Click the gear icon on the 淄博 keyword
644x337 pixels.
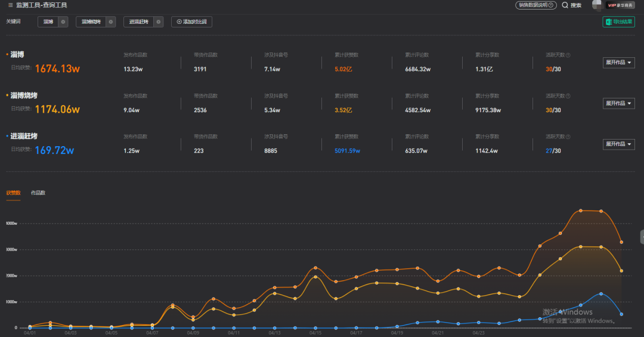(x=63, y=22)
